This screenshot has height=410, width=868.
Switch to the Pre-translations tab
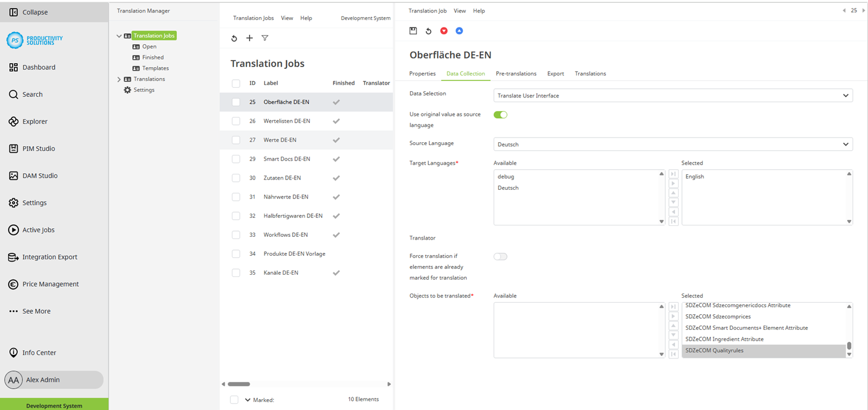coord(516,73)
